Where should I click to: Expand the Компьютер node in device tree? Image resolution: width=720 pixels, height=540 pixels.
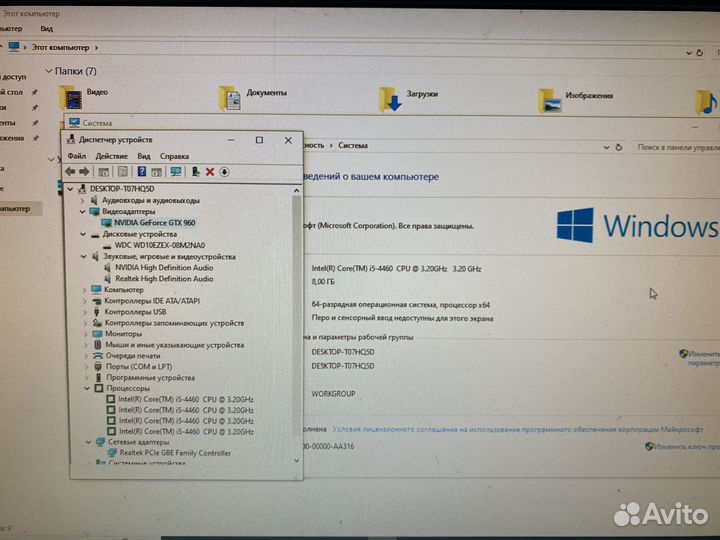(x=84, y=290)
